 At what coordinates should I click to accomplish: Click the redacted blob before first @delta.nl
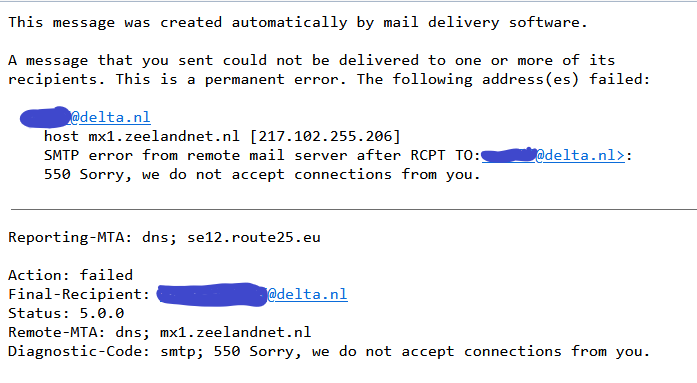coord(45,117)
